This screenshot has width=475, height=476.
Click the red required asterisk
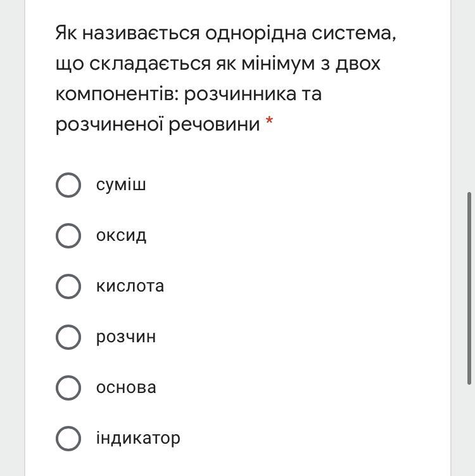pyautogui.click(x=269, y=121)
